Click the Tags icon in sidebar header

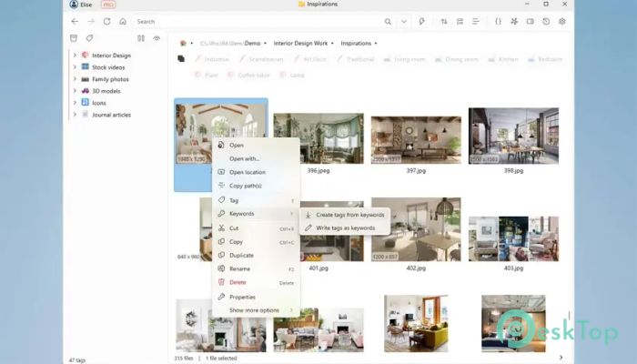(x=89, y=38)
